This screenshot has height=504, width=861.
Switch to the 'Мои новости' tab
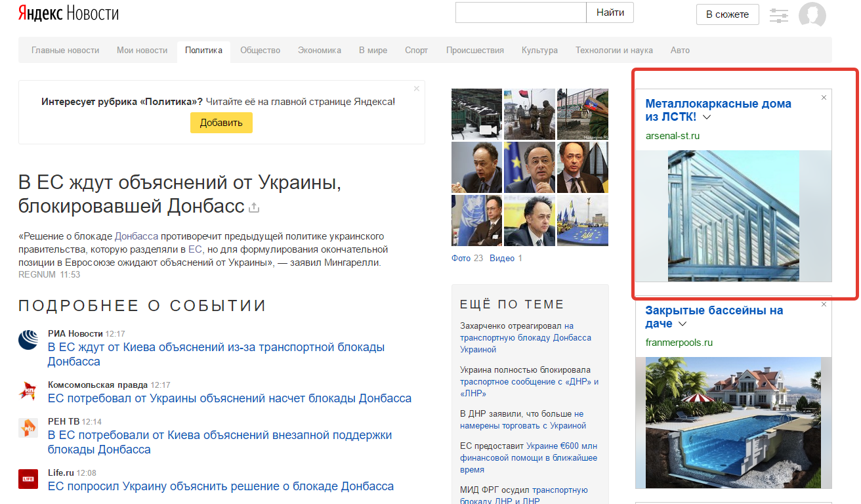[x=142, y=51]
